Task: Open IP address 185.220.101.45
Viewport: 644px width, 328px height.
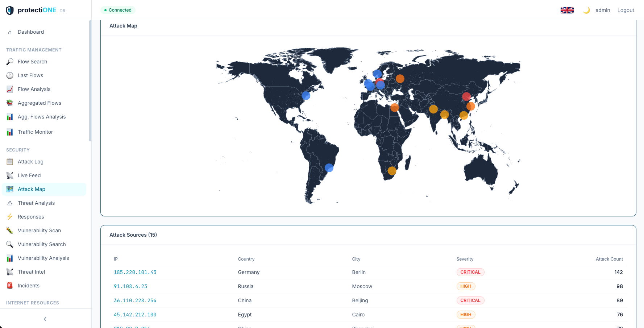Action: click(135, 272)
